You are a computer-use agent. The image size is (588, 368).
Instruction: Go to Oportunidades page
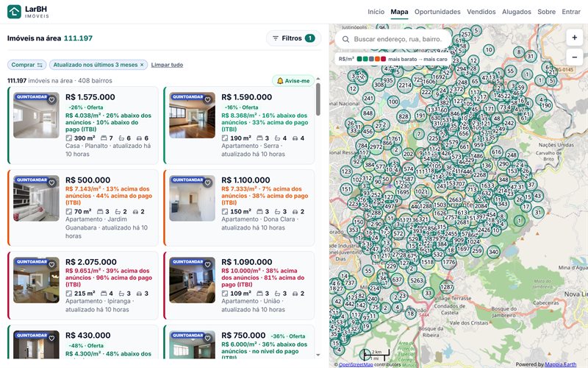tap(437, 12)
